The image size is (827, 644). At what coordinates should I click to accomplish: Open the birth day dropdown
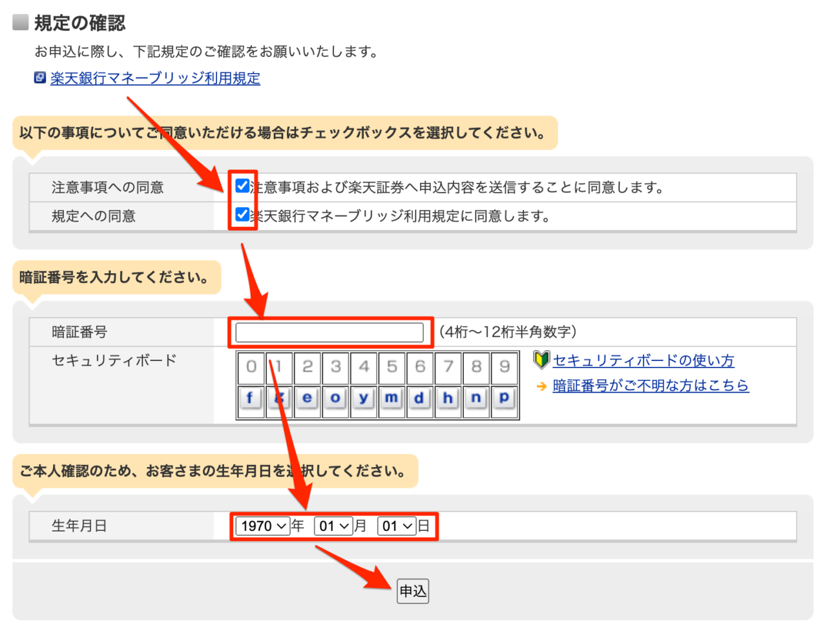[397, 526]
